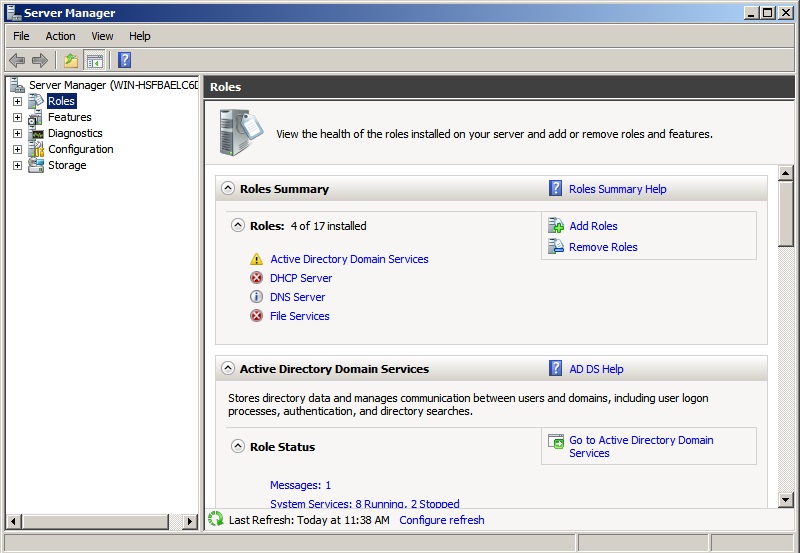This screenshot has height=553, width=800.
Task: Select the Server Manager (WIN-HSFBAELC6D root node
Action: (113, 85)
